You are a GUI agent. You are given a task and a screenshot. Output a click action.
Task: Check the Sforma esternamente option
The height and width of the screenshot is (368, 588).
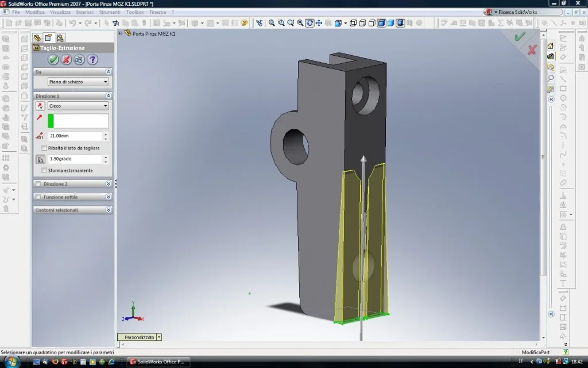click(45, 171)
